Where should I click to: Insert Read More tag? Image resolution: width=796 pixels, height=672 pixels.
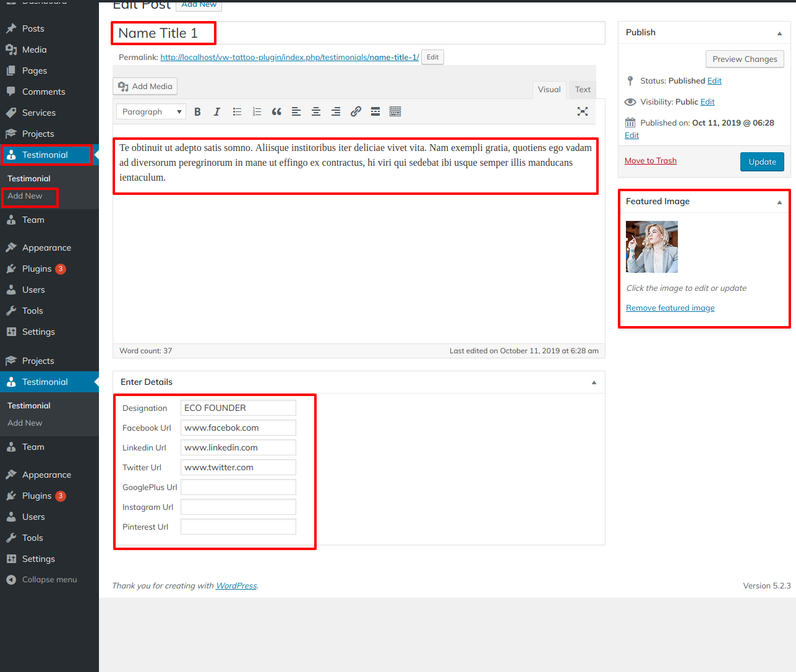(x=375, y=112)
